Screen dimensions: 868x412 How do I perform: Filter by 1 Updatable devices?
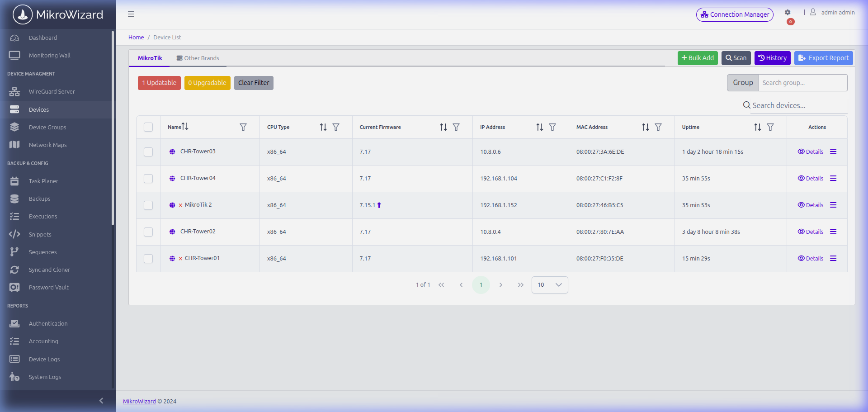[159, 83]
